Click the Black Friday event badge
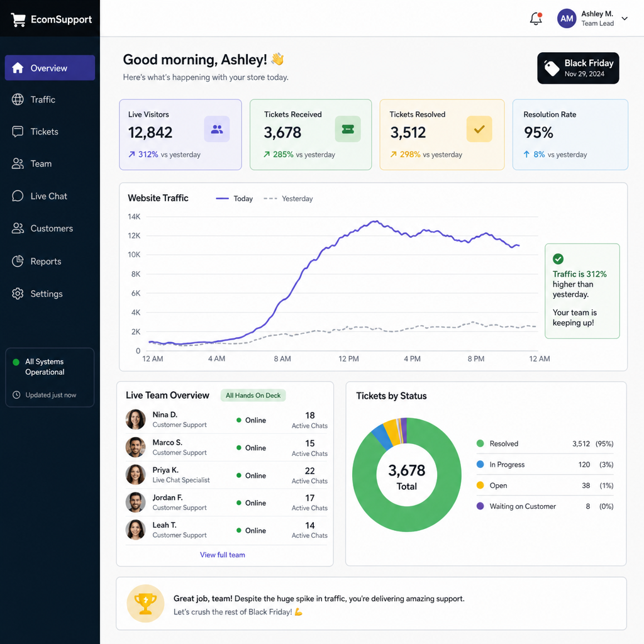 578,68
